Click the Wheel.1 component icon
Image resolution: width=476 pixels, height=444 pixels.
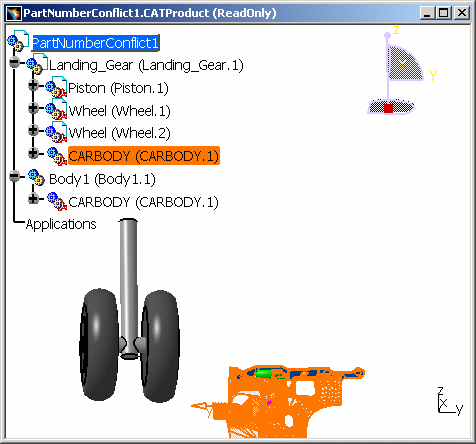click(x=56, y=110)
